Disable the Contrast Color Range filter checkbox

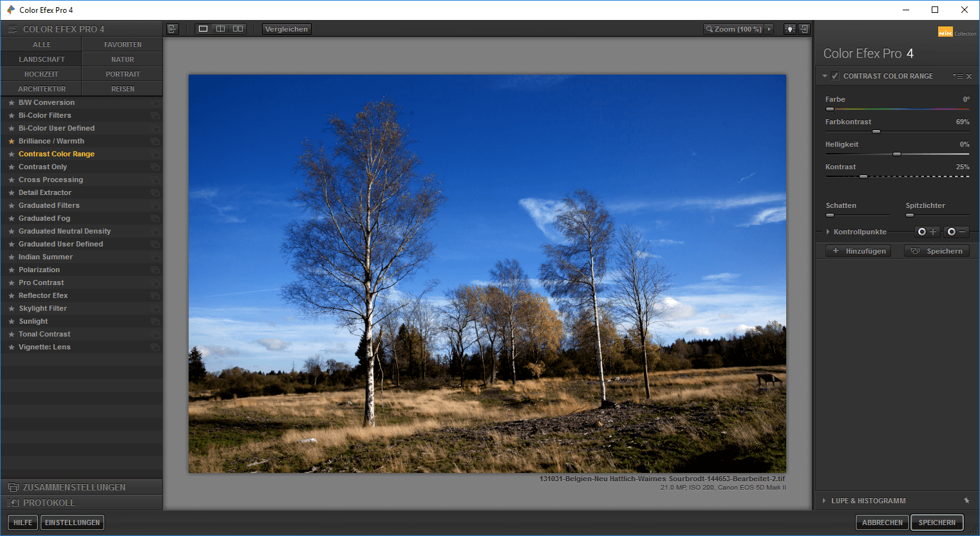(x=835, y=76)
